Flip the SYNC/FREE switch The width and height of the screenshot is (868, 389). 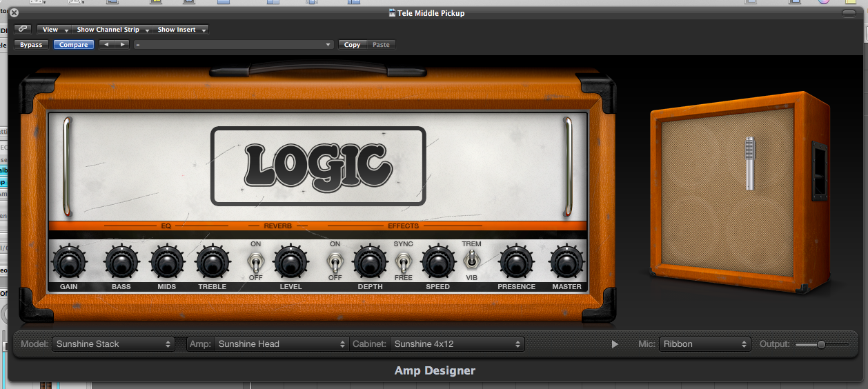403,262
